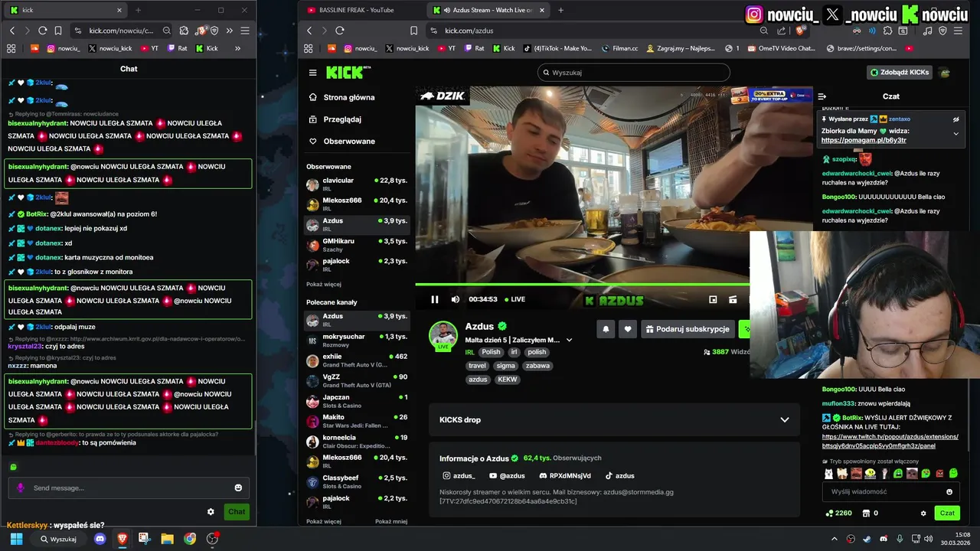Click the Wyślij wiadomość chat input

coord(884,491)
